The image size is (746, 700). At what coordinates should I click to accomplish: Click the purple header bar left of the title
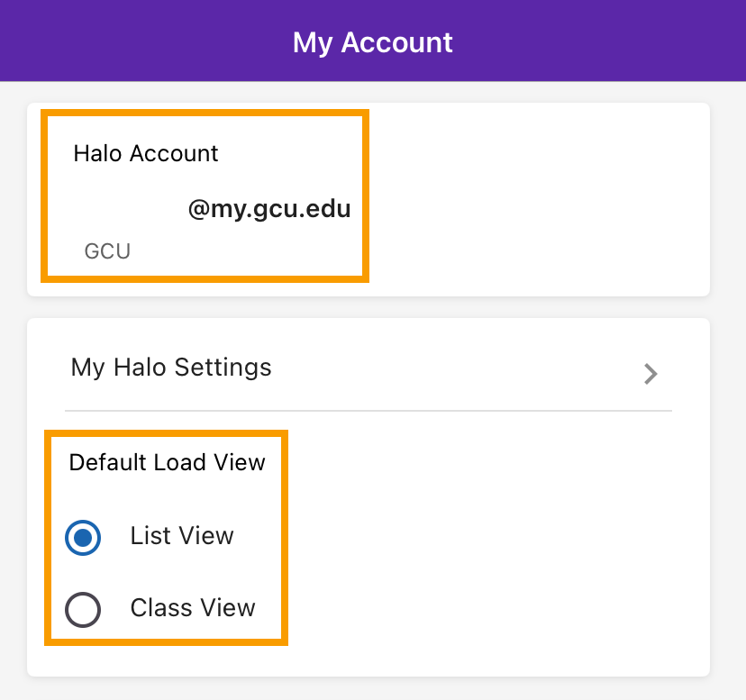135,42
